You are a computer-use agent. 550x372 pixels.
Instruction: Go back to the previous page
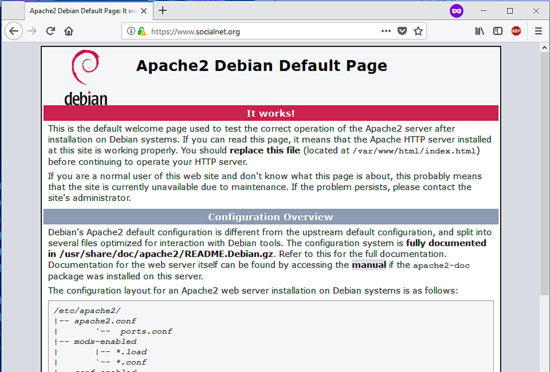coord(14,31)
